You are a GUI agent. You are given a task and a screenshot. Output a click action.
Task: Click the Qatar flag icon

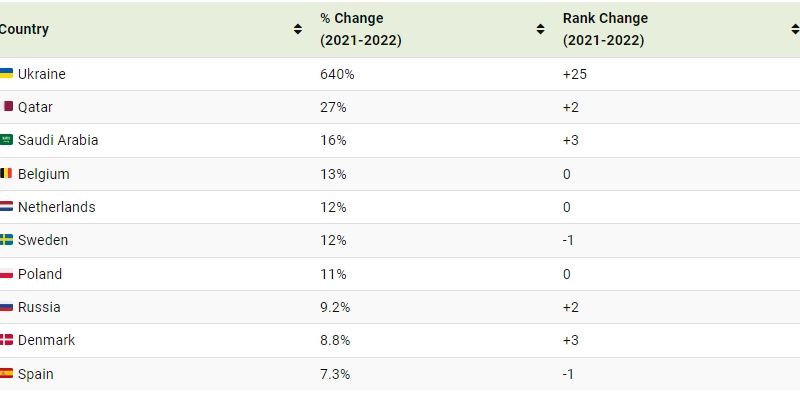[7, 107]
